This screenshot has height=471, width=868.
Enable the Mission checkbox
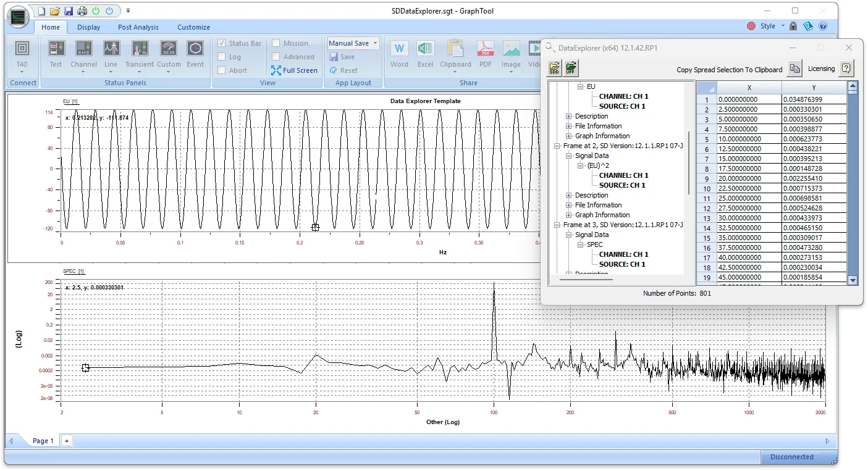pyautogui.click(x=276, y=43)
